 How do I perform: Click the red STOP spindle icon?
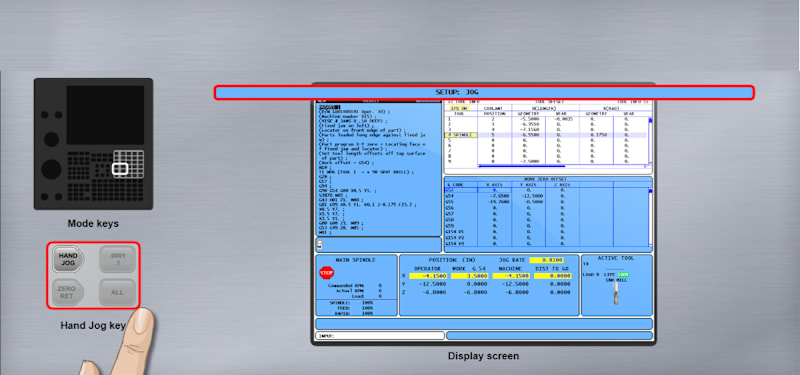pos(326,272)
